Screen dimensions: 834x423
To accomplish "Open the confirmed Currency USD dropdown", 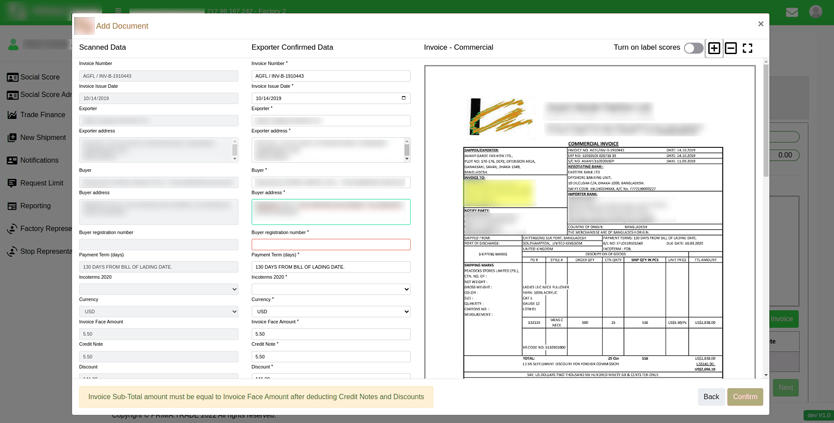I will [330, 311].
